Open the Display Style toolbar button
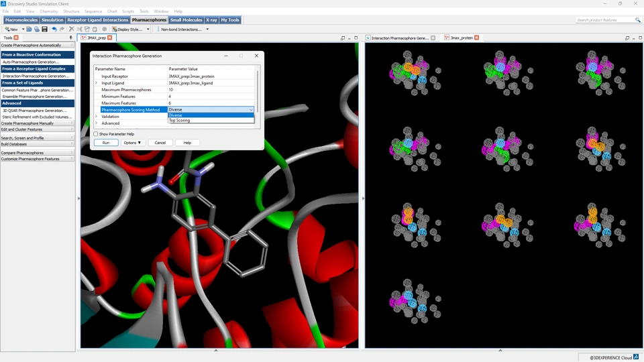Image resolution: width=644 pixels, height=362 pixels. tap(127, 29)
